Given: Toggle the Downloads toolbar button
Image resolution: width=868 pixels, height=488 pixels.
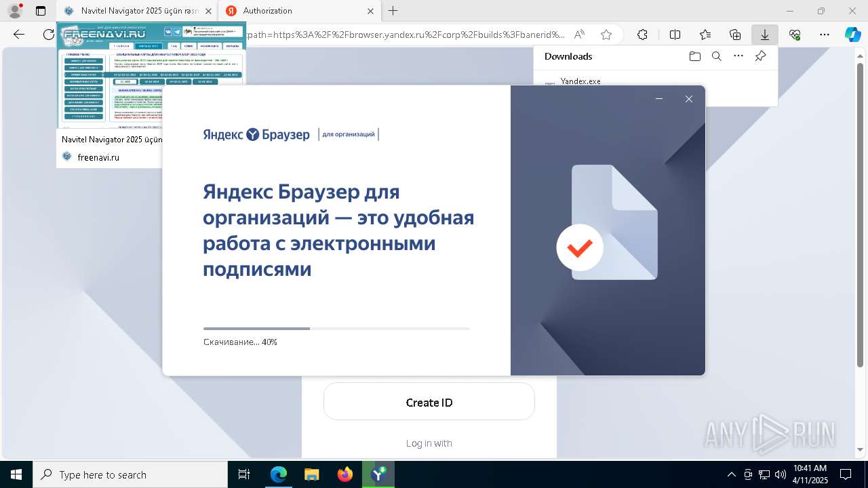Looking at the screenshot, I should [x=765, y=35].
